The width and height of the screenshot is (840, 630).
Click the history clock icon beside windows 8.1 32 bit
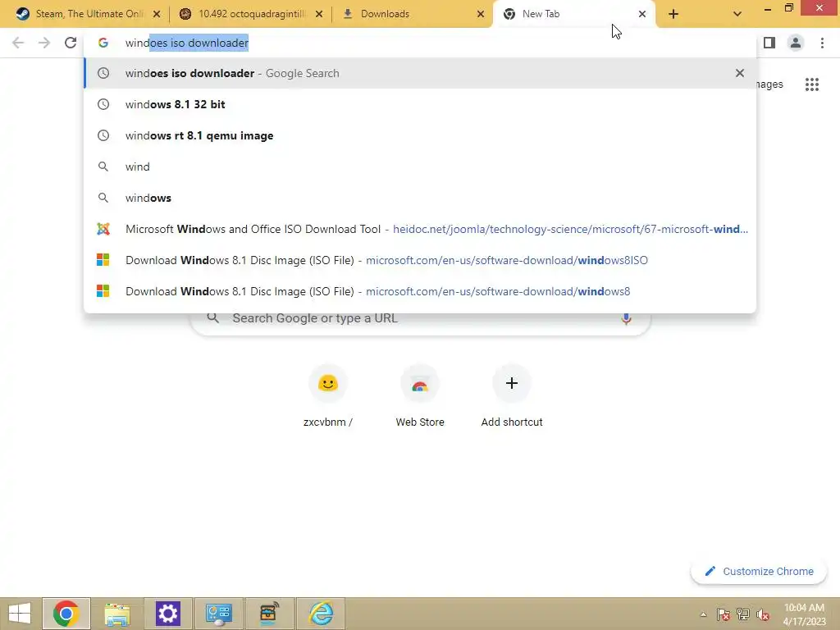[x=103, y=104]
